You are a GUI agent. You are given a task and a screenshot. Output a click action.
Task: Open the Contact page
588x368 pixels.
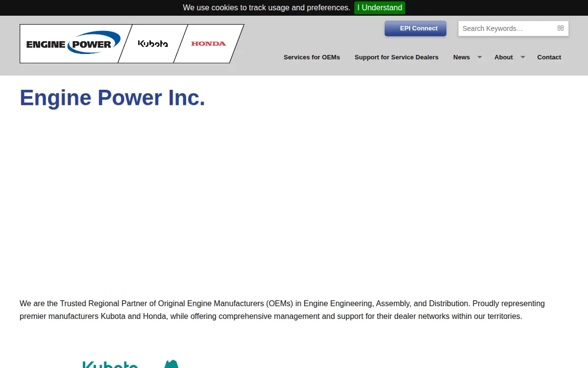549,57
